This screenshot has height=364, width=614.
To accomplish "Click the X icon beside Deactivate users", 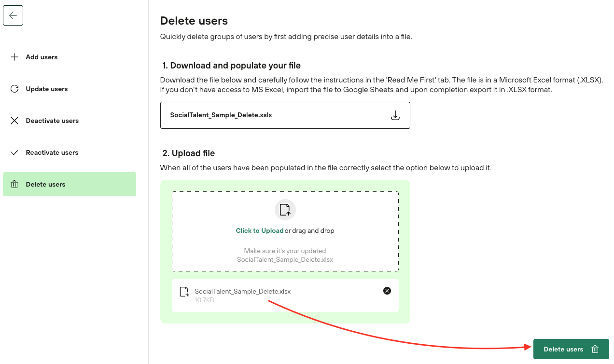I will click(14, 121).
